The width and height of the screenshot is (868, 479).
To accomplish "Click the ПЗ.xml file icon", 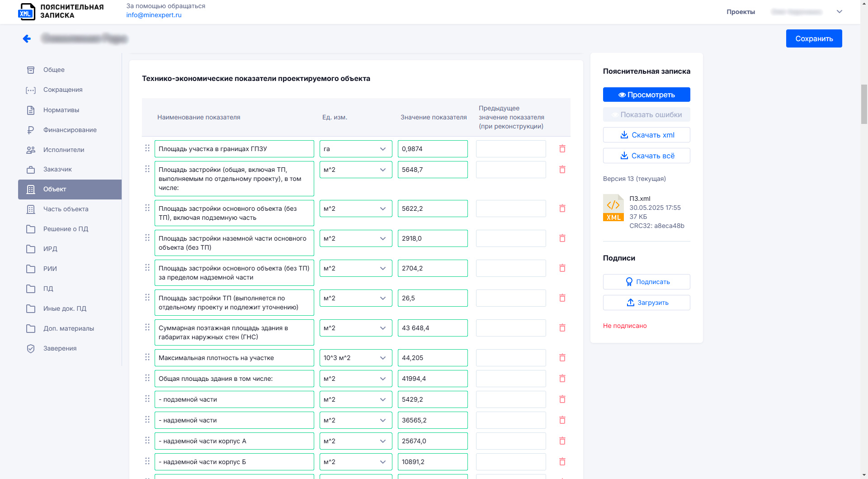I will point(613,208).
